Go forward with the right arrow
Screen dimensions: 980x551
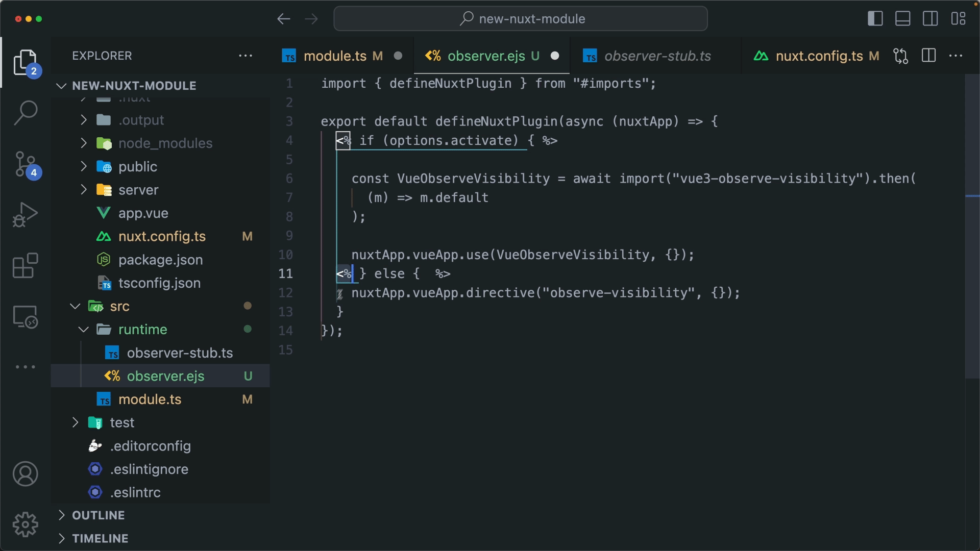pyautogui.click(x=311, y=19)
